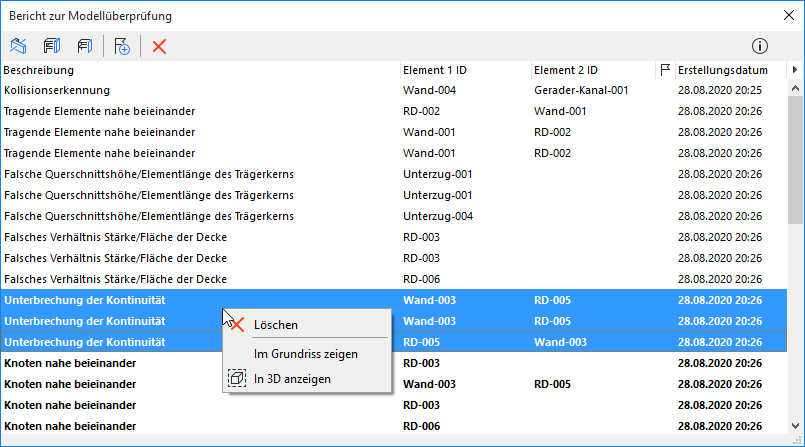Click the scrollbar down arrow
The image size is (805, 447).
[x=795, y=426]
